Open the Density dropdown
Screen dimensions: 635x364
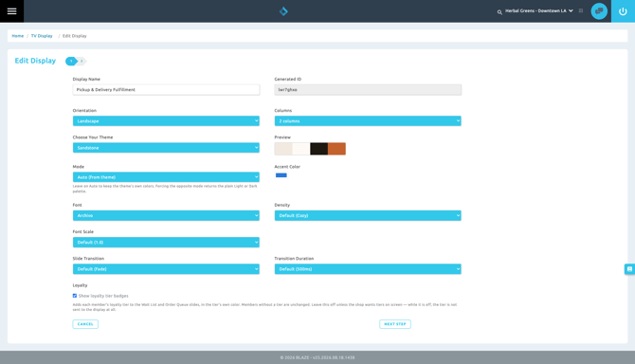368,215
